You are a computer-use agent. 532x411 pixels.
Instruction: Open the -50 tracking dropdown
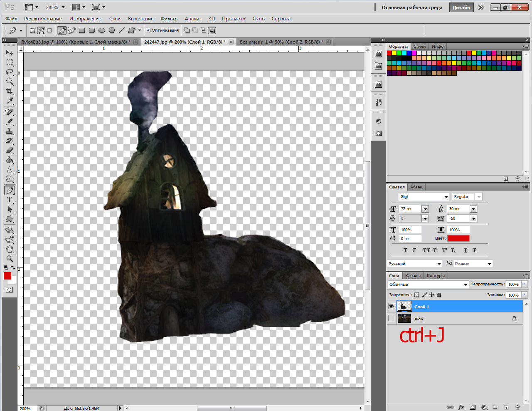(473, 218)
